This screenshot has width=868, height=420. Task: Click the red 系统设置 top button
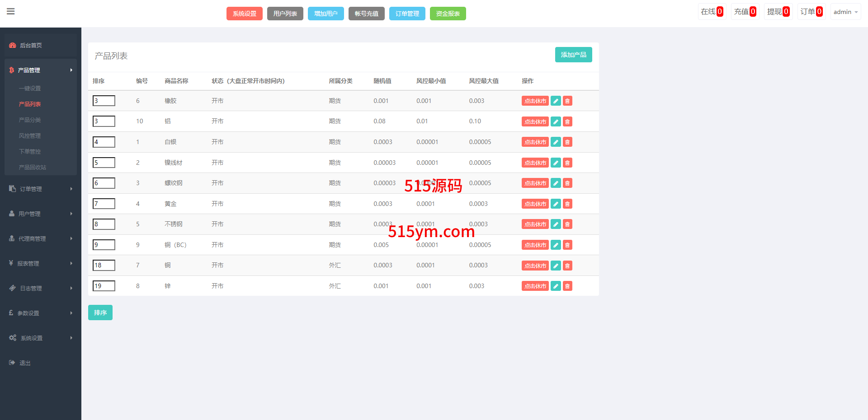(244, 14)
